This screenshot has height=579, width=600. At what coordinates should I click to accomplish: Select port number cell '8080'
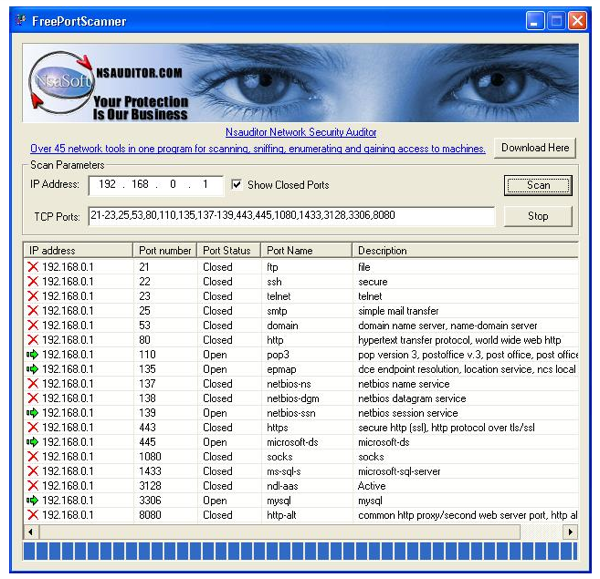pyautogui.click(x=150, y=515)
